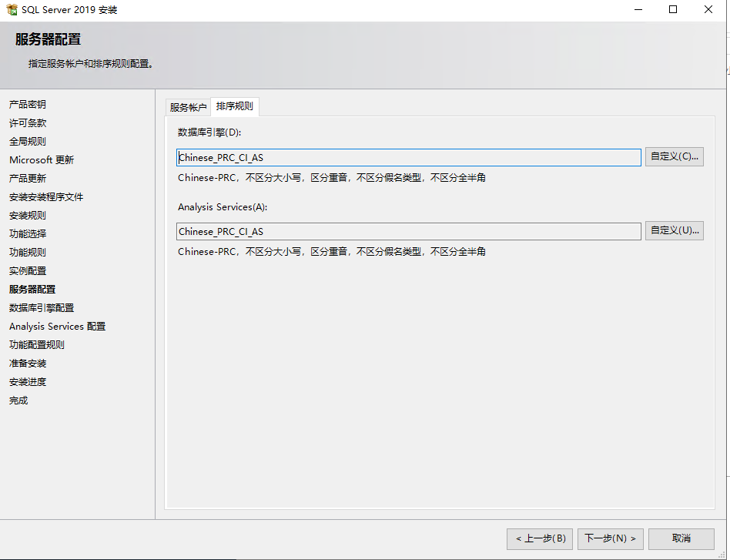Screen dimensions: 730x560
Task: Click the 数据库引擎(D): label
Action: point(209,132)
